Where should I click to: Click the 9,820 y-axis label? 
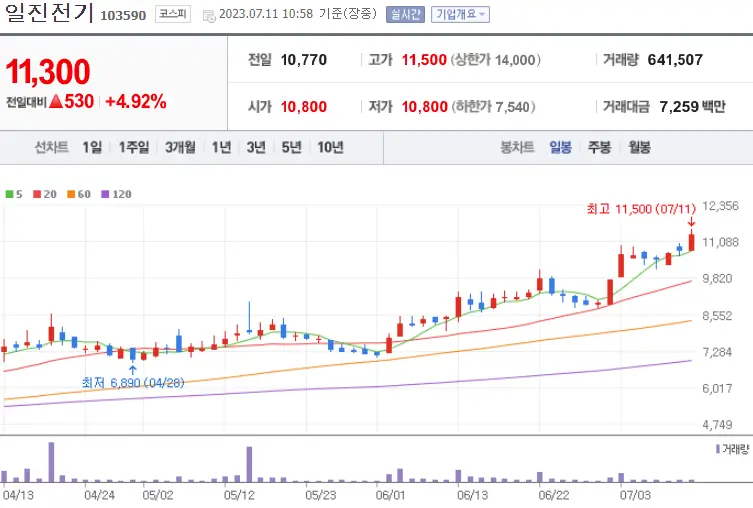click(717, 278)
